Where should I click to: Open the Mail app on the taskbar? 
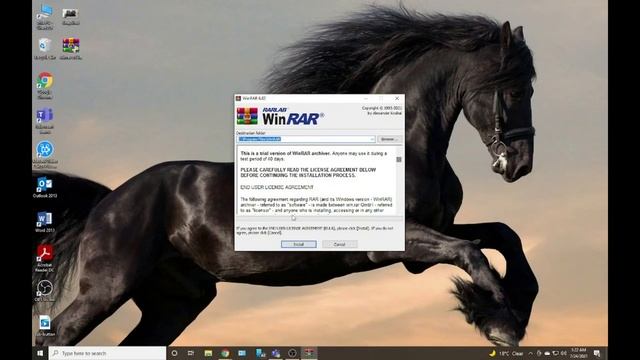tap(242, 353)
